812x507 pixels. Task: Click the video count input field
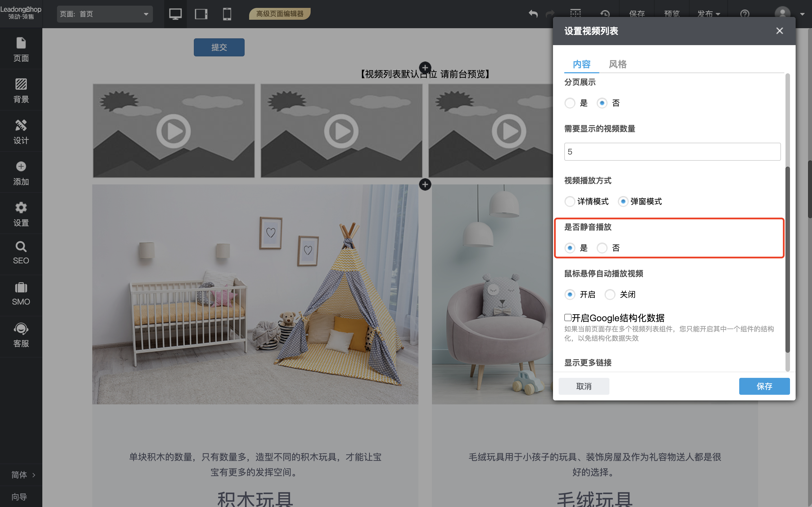672,152
